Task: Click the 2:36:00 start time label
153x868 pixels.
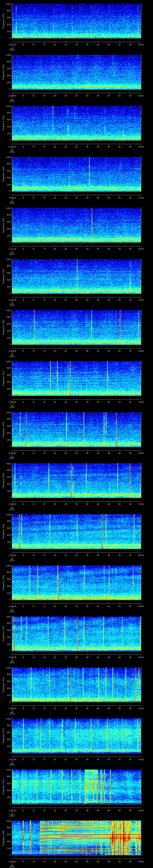Action: coord(12,504)
